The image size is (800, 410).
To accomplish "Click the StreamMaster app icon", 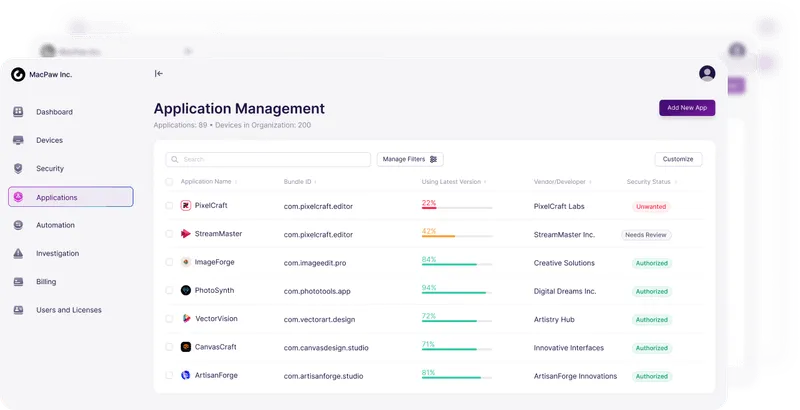I will (186, 234).
